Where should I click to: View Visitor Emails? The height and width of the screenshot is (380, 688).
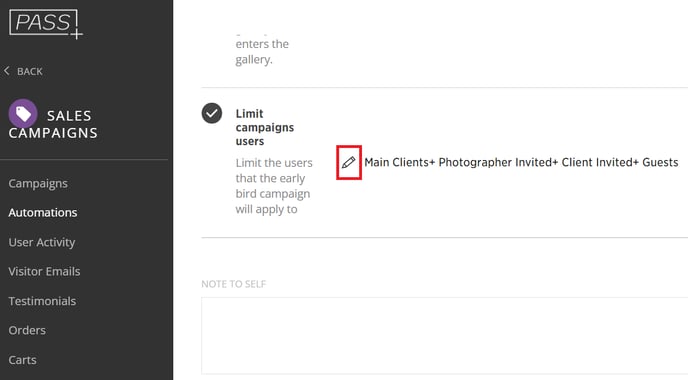point(44,271)
